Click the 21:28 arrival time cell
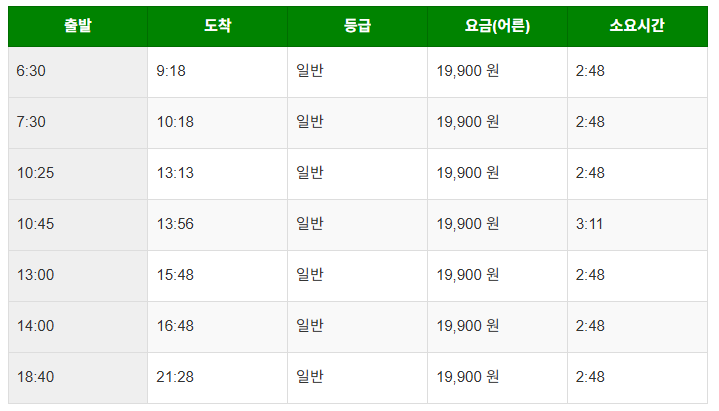Image resolution: width=719 pixels, height=411 pixels. coord(218,378)
